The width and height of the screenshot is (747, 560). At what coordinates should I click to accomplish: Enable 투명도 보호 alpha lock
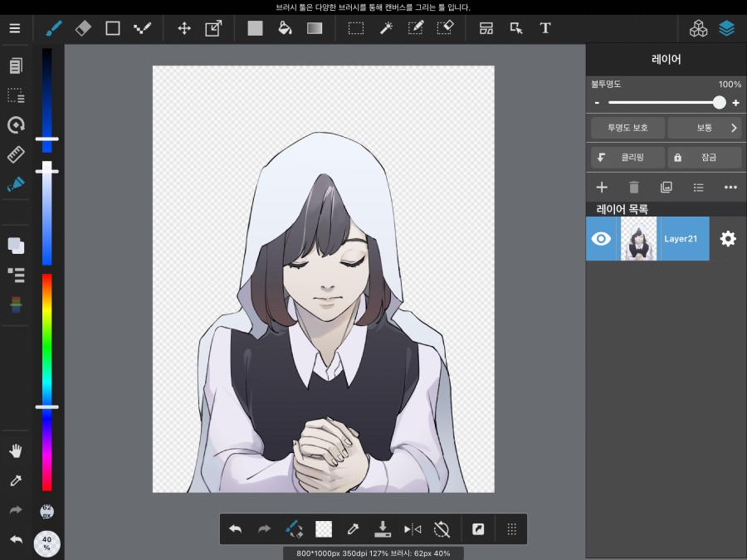click(x=627, y=127)
